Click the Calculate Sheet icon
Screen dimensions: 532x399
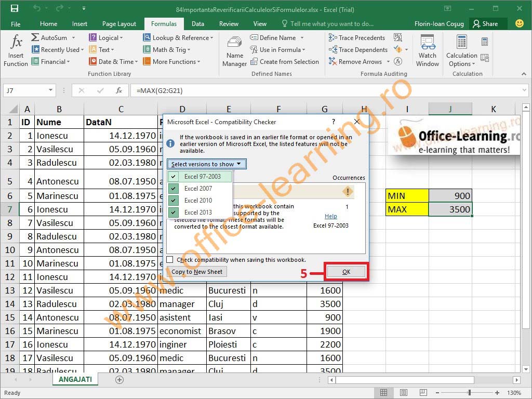coord(485,58)
